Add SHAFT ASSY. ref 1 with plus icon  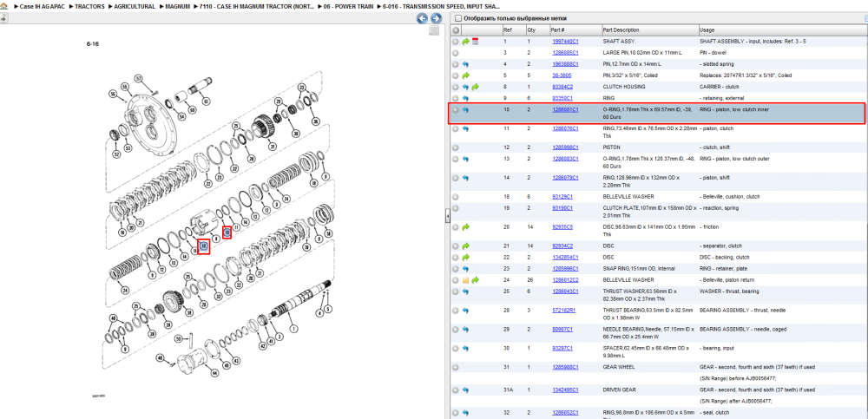click(455, 42)
